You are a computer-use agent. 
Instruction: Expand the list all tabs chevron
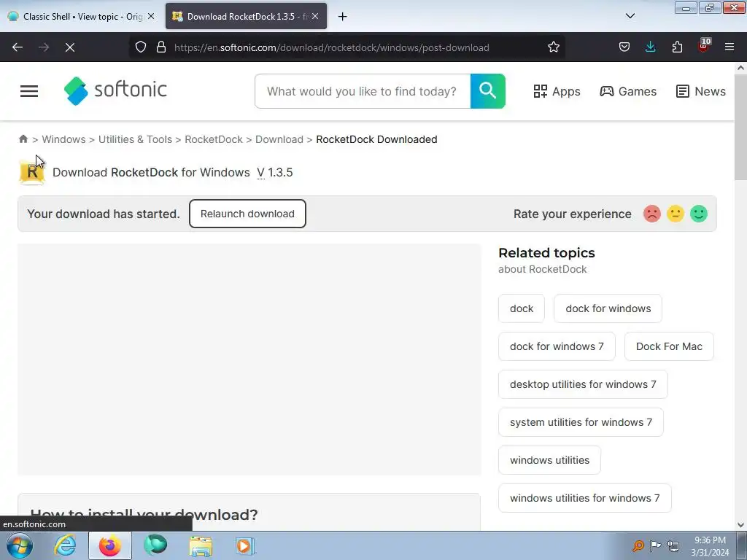tap(630, 16)
